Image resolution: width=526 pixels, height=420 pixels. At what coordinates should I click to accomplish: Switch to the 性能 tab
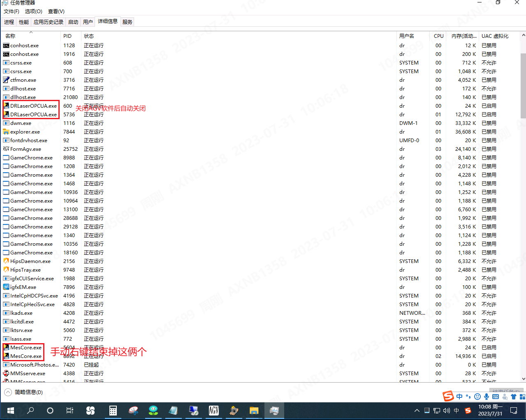click(x=24, y=22)
